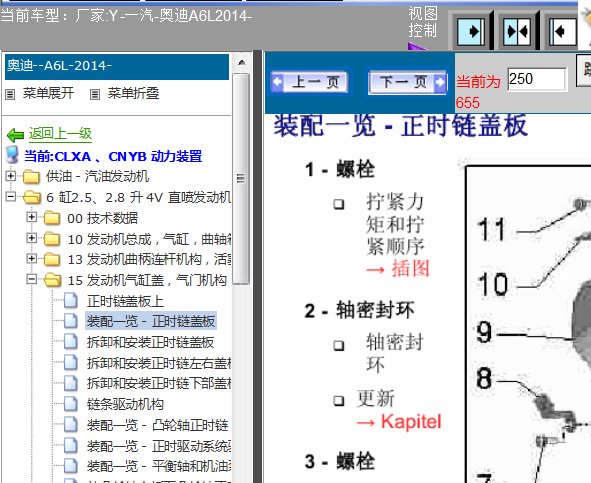
Task: Expand the 供油 - 汽油发动机 folder
Action: pyautogui.click(x=11, y=176)
